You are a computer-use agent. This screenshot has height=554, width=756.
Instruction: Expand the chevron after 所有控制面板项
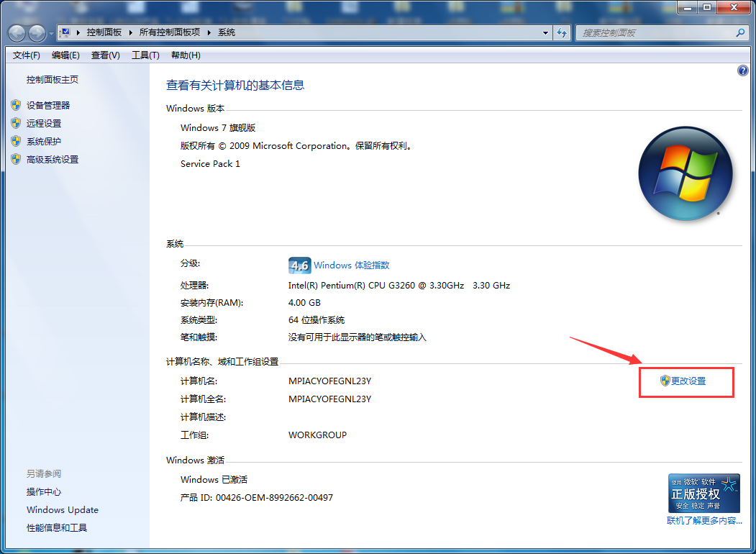[x=207, y=32]
